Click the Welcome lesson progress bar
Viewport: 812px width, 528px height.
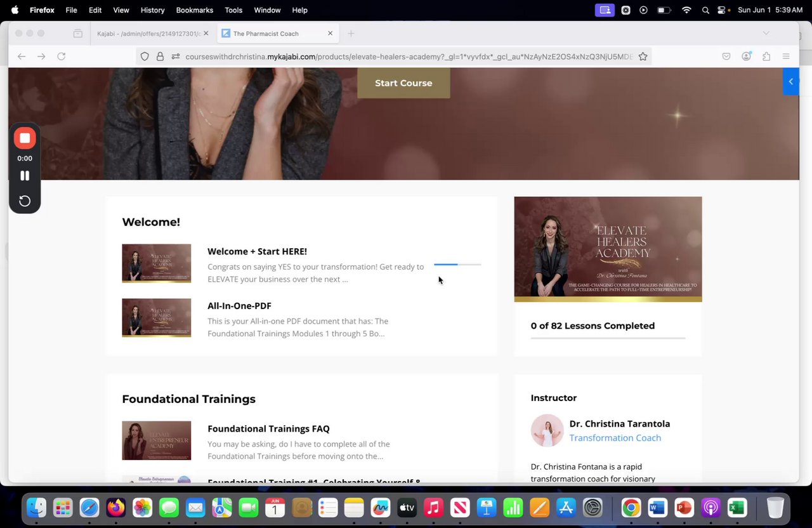[457, 264]
